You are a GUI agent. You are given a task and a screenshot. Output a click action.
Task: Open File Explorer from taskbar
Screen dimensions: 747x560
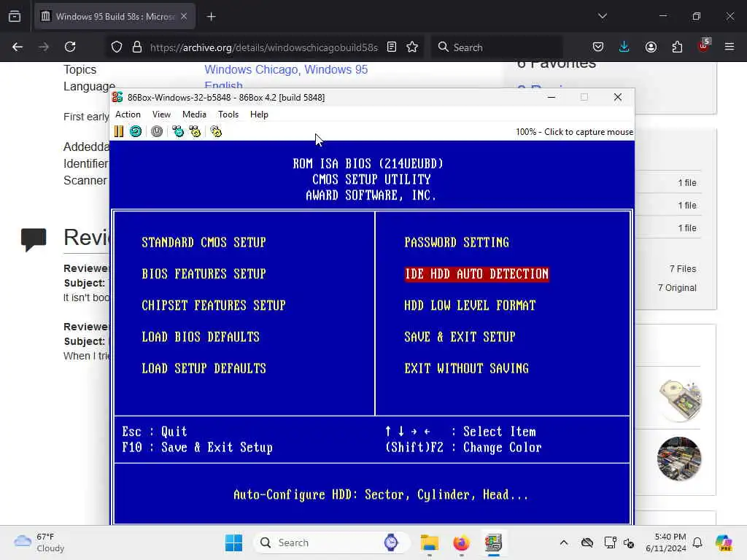click(x=429, y=542)
